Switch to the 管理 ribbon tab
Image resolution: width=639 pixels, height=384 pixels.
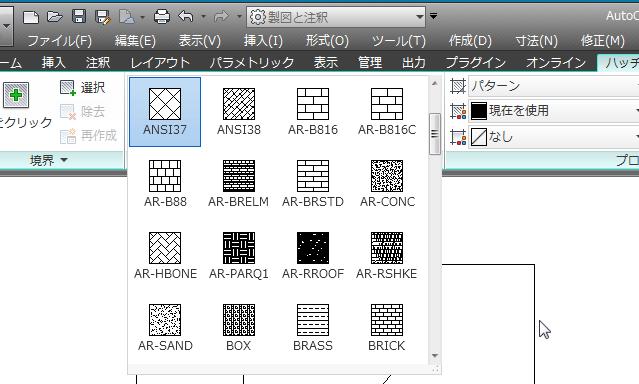(370, 62)
